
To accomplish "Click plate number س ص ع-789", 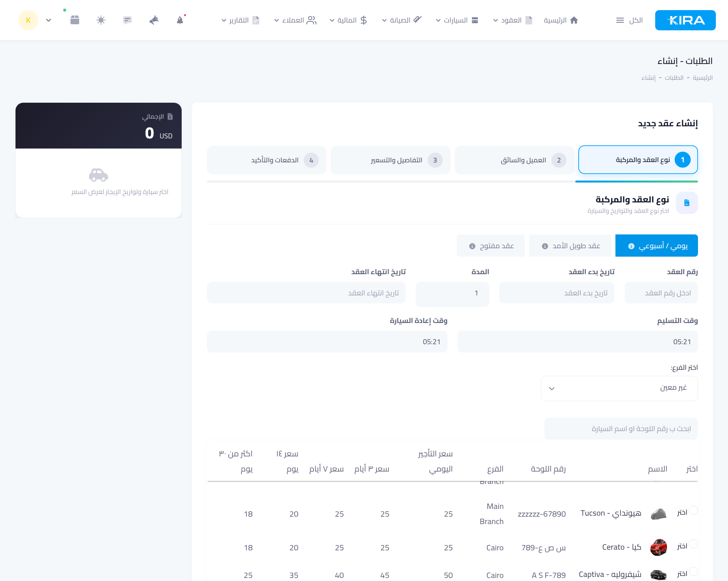I will pyautogui.click(x=543, y=547).
